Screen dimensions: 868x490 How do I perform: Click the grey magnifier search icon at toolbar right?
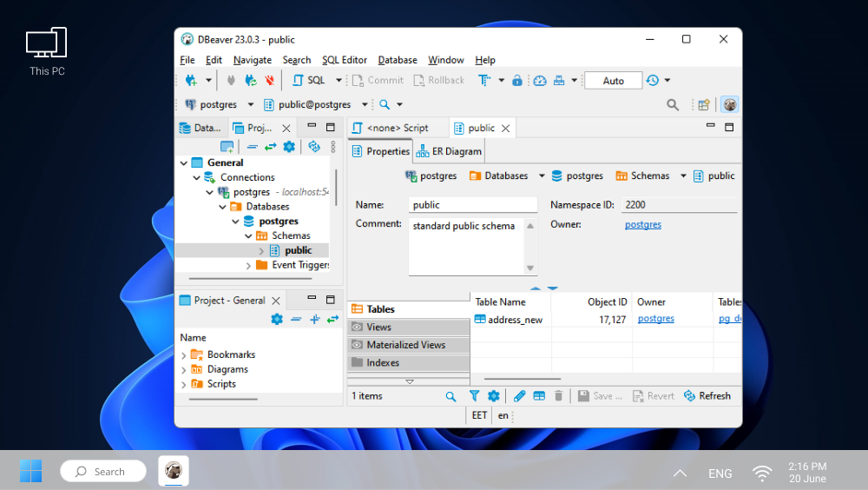click(673, 105)
